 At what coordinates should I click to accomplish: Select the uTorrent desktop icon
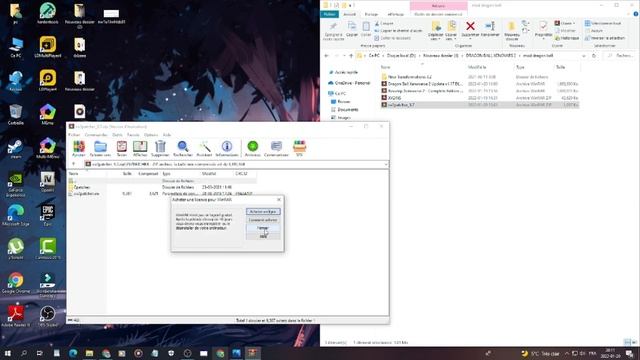(x=16, y=249)
